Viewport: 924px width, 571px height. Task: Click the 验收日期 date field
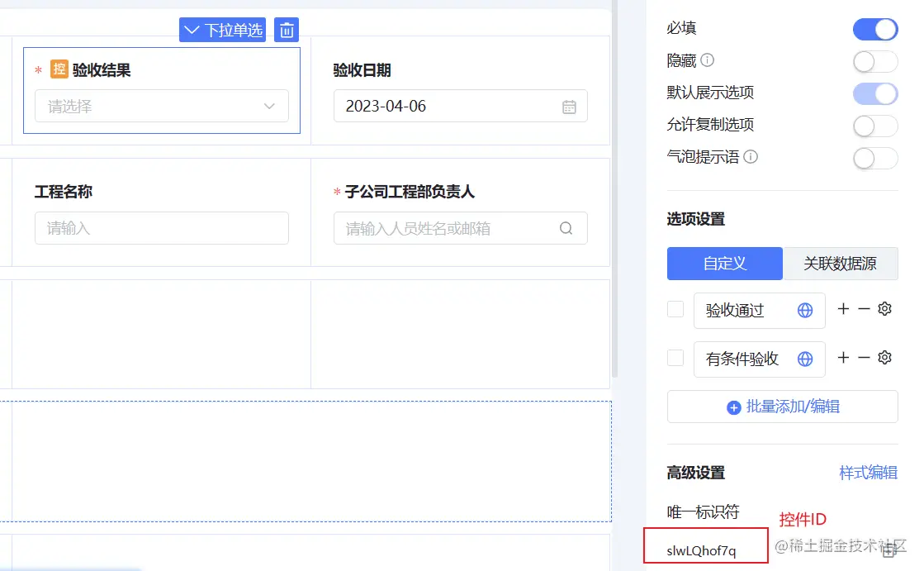460,106
